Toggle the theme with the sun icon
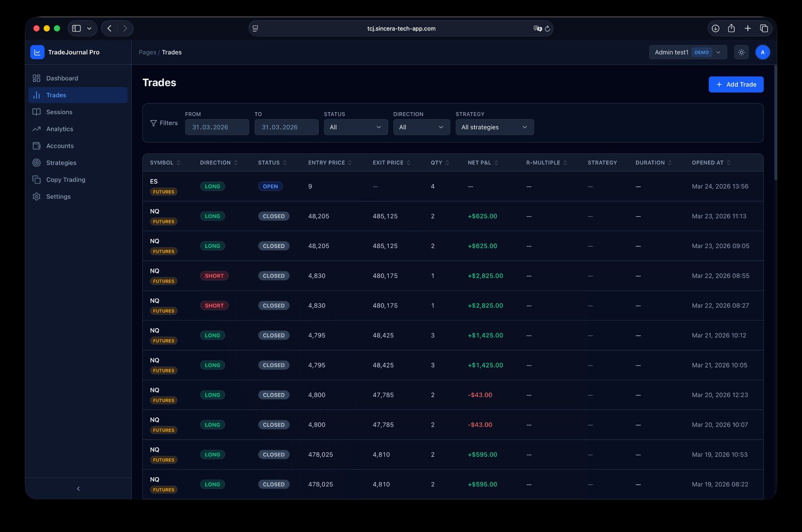Screen dimensions: 802x532 [x=741, y=52]
